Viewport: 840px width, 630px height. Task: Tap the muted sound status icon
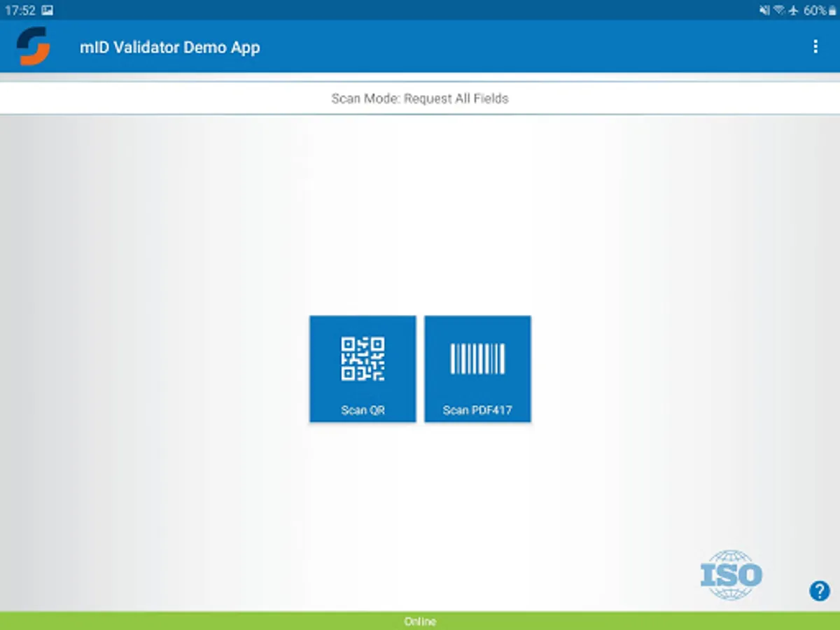[764, 10]
